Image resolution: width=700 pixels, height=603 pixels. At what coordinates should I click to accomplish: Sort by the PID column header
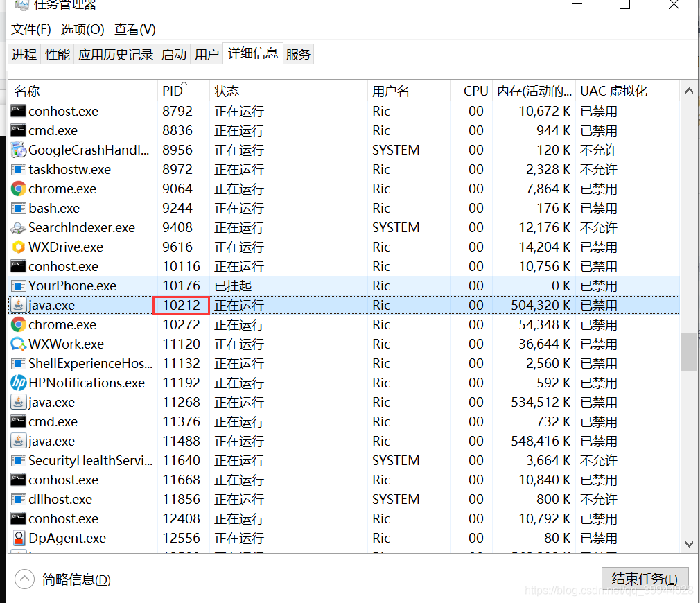tap(184, 91)
